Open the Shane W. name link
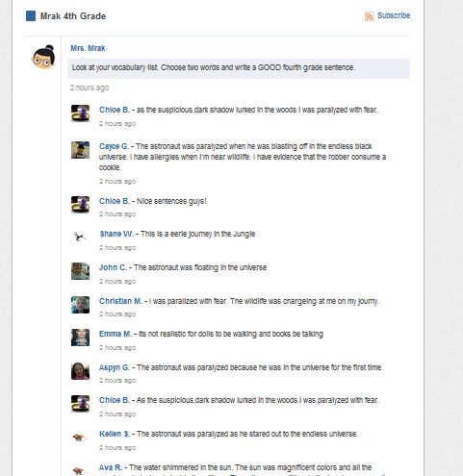This screenshot has width=463, height=476. point(116,234)
